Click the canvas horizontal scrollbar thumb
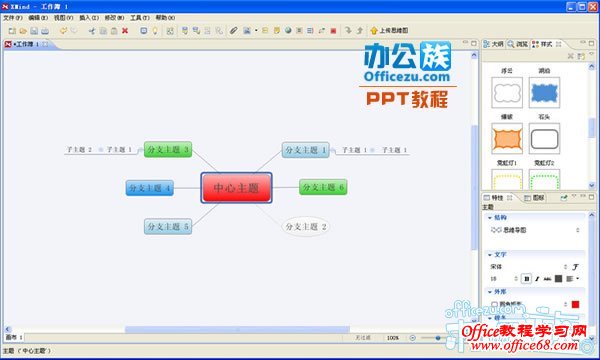600x360 pixels. pyautogui.click(x=237, y=329)
